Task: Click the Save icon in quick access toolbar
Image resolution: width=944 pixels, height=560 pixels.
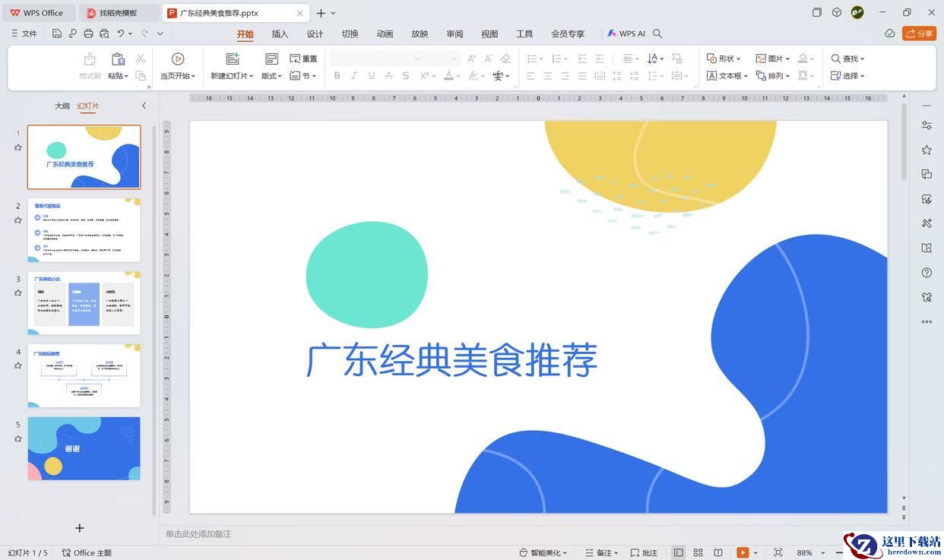Action: click(x=57, y=33)
